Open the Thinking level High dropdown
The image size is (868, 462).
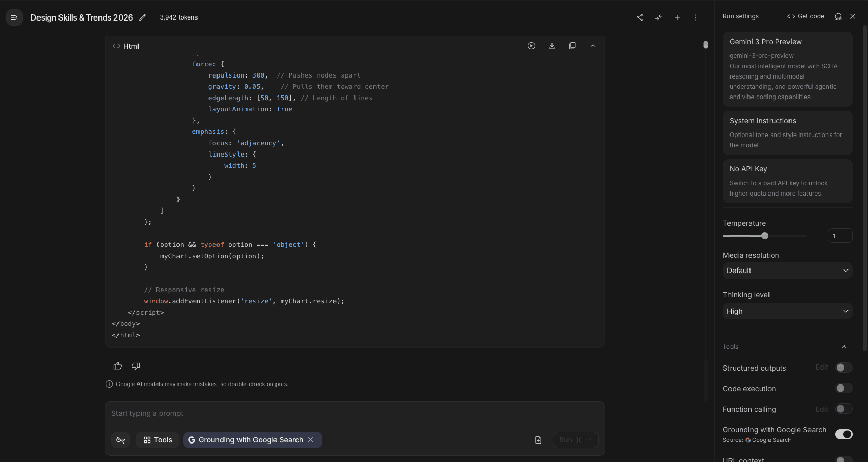[x=787, y=311]
